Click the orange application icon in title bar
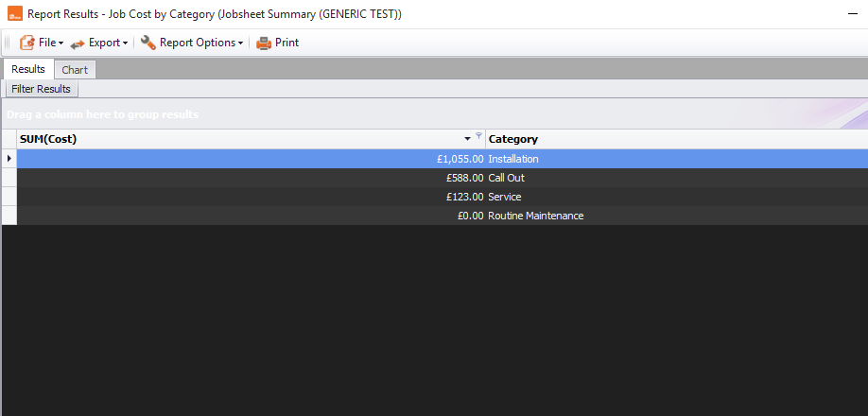868x416 pixels. pos(15,14)
